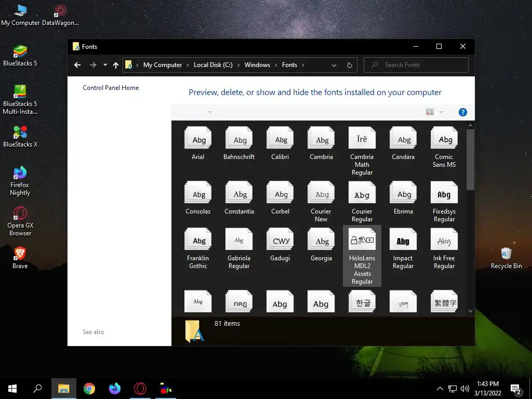Click scrollbar down arrow in fonts list
This screenshot has width=532, height=399.
[470, 311]
